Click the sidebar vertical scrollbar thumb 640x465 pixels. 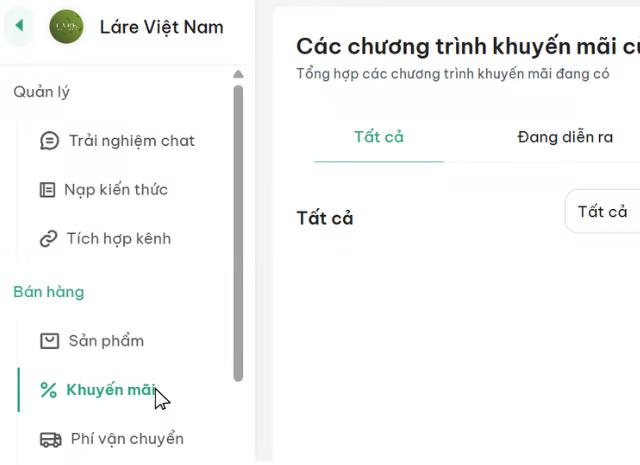(x=238, y=230)
